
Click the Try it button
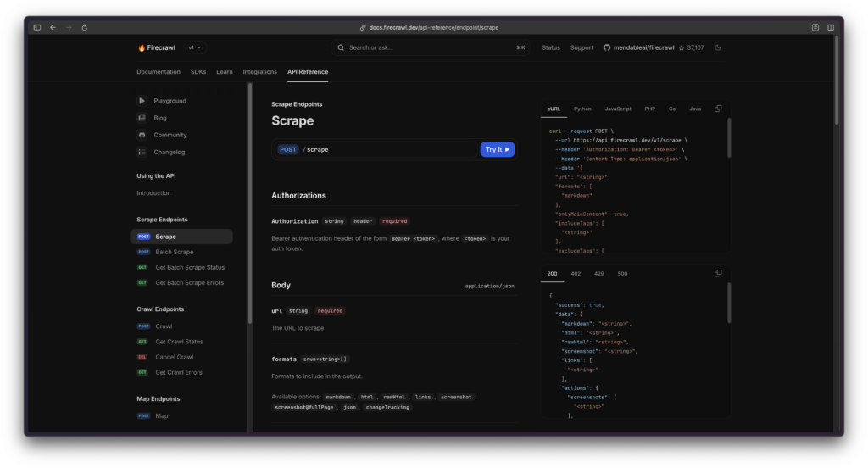[x=497, y=149]
